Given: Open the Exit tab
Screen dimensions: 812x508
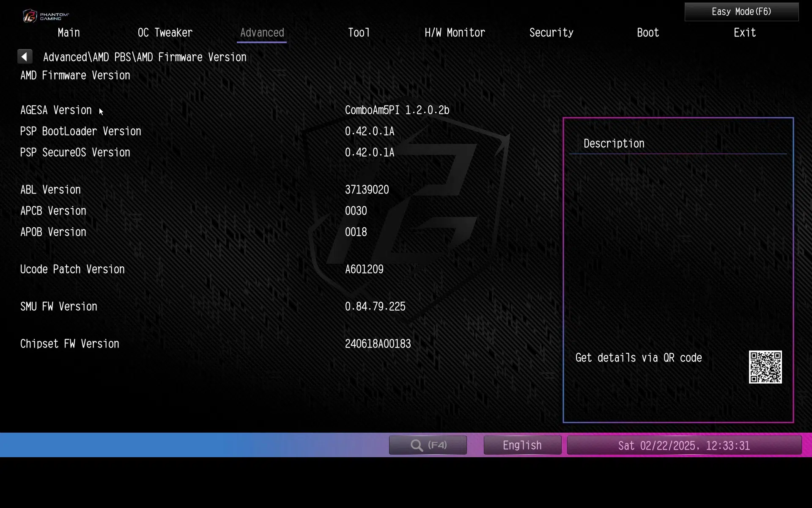Looking at the screenshot, I should click(x=745, y=33).
